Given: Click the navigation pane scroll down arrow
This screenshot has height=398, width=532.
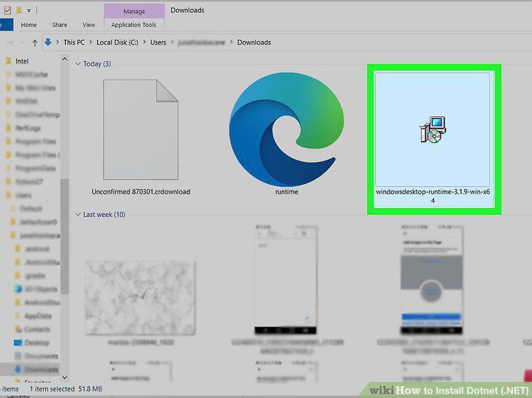Looking at the screenshot, I should (64, 378).
